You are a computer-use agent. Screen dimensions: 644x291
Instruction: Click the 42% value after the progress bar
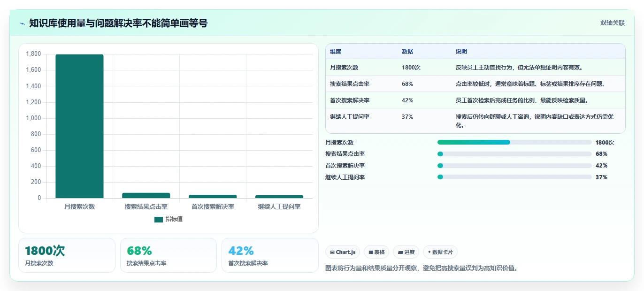tap(601, 166)
